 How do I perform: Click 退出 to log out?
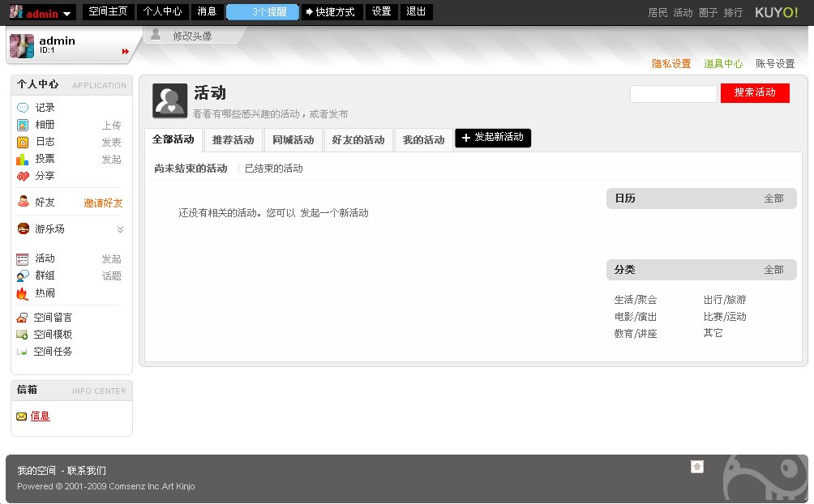point(416,11)
